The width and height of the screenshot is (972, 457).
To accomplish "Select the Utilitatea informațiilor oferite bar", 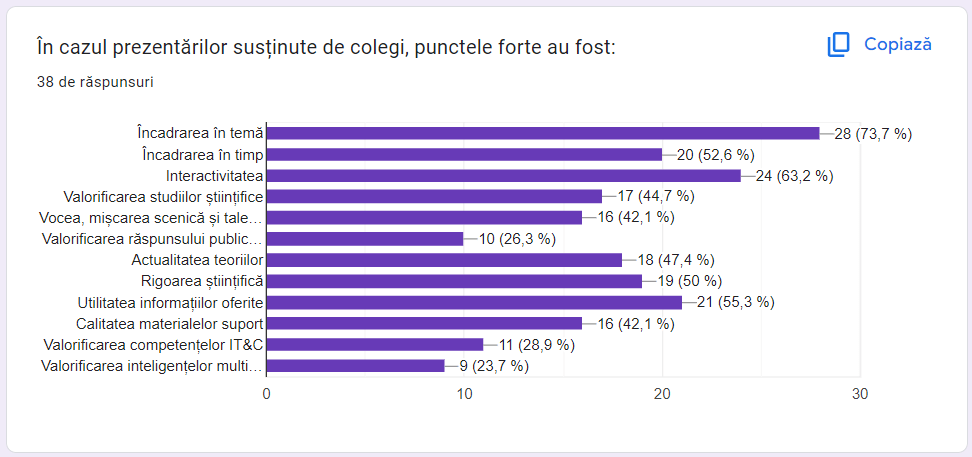I will [474, 302].
